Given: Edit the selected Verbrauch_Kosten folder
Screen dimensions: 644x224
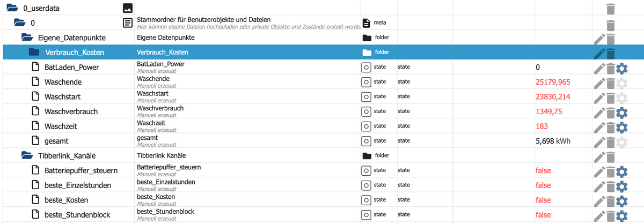Looking at the screenshot, I should tap(599, 53).
